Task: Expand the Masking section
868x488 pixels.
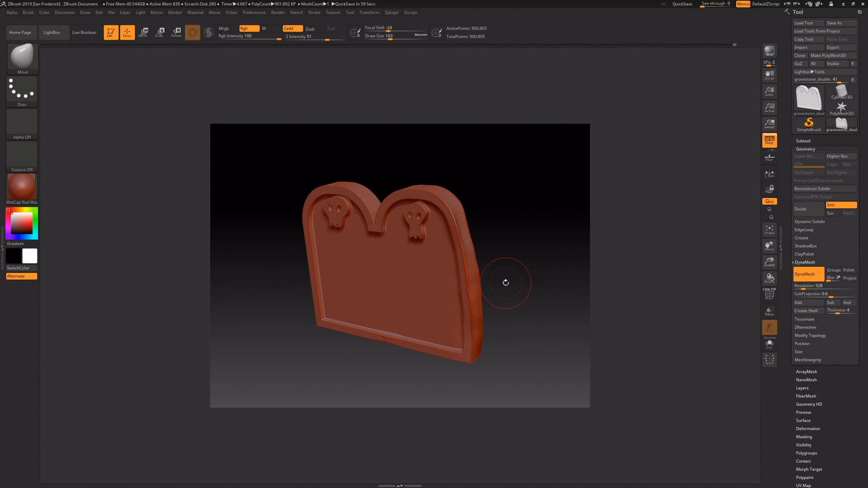Action: (x=804, y=437)
